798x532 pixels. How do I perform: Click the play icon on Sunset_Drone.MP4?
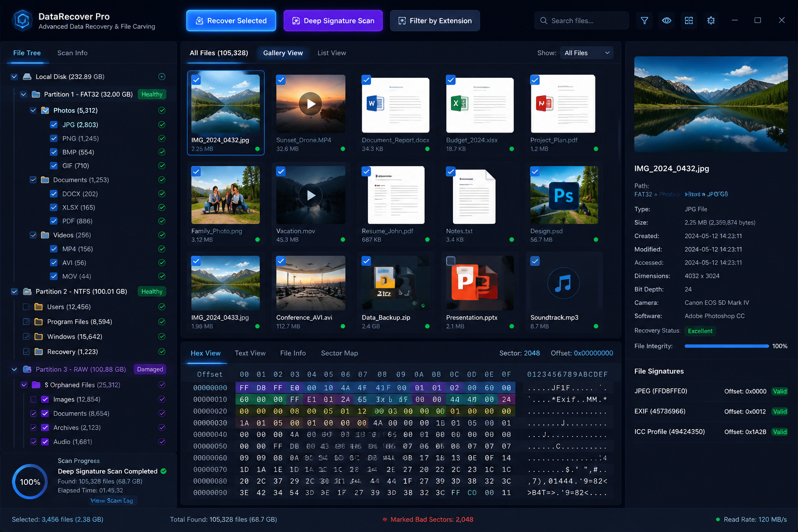point(311,104)
